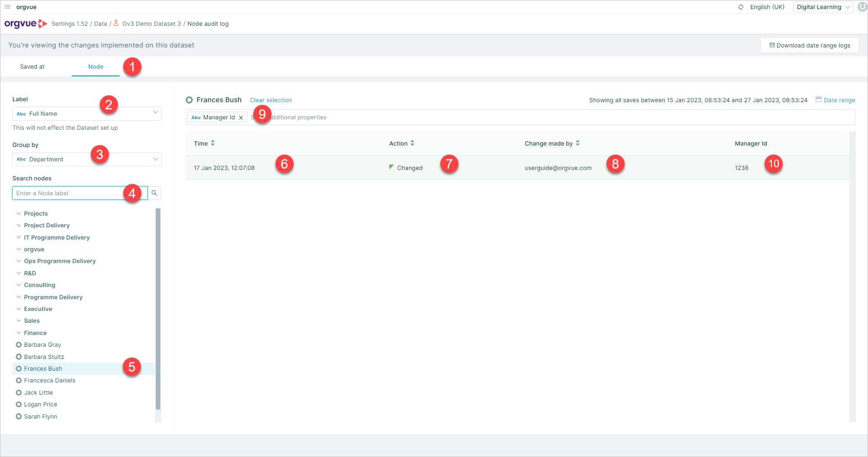Sort the table by the Time column
Image resolution: width=868 pixels, height=457 pixels.
(213, 143)
